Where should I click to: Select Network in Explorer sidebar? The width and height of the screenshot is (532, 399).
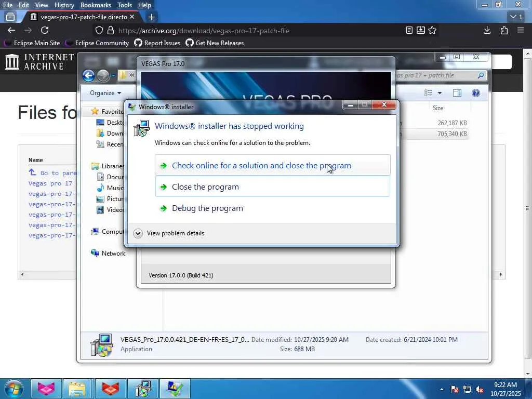[108, 253]
